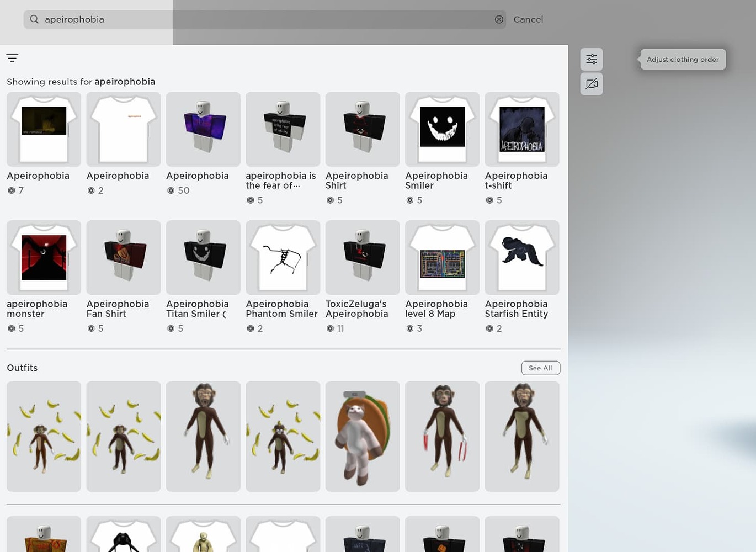Viewport: 756px width, 552px height.
Task: Open the filter icon above search results
Action: coord(12,58)
